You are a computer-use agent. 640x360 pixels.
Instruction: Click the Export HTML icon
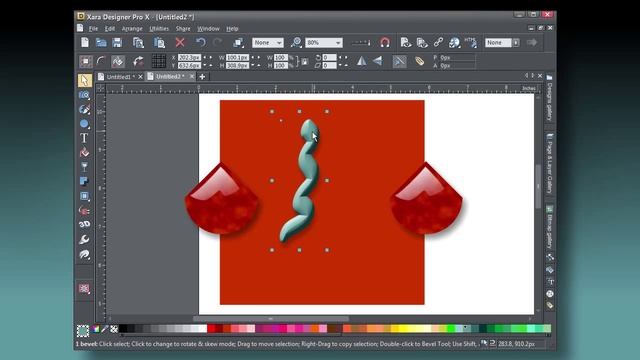[x=471, y=42]
